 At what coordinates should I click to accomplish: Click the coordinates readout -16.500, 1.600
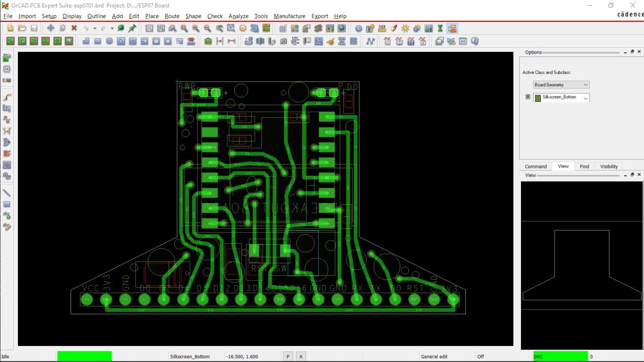(x=242, y=356)
